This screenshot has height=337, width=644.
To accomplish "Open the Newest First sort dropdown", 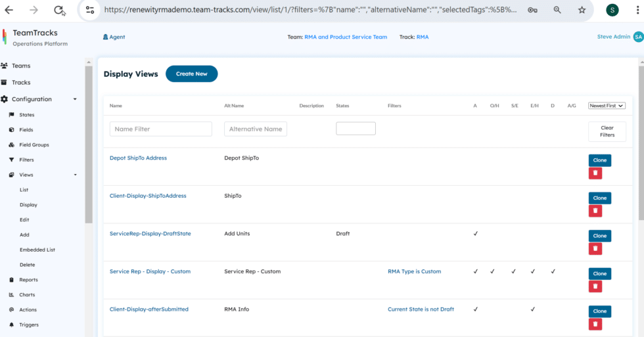I will 607,106.
